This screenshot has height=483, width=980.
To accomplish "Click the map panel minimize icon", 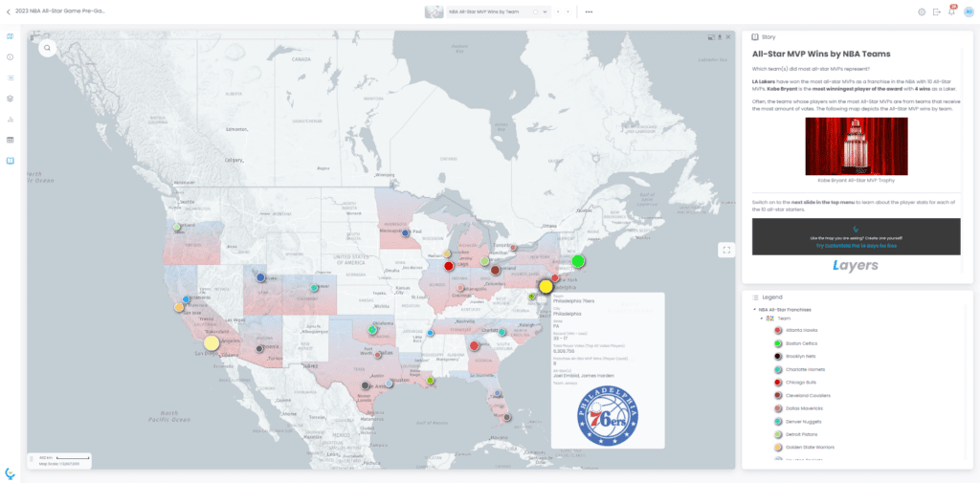I will click(x=711, y=37).
